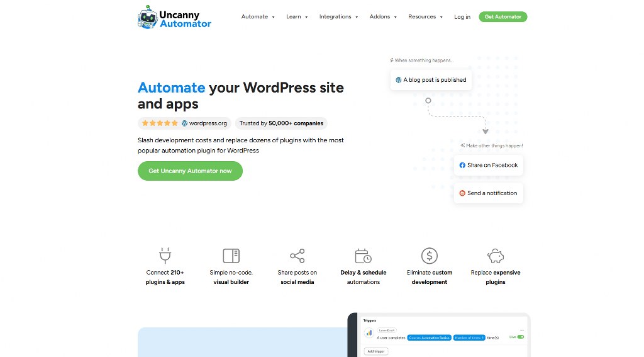Click Get Uncanny Automator now button
The height and width of the screenshot is (357, 644).
point(190,171)
